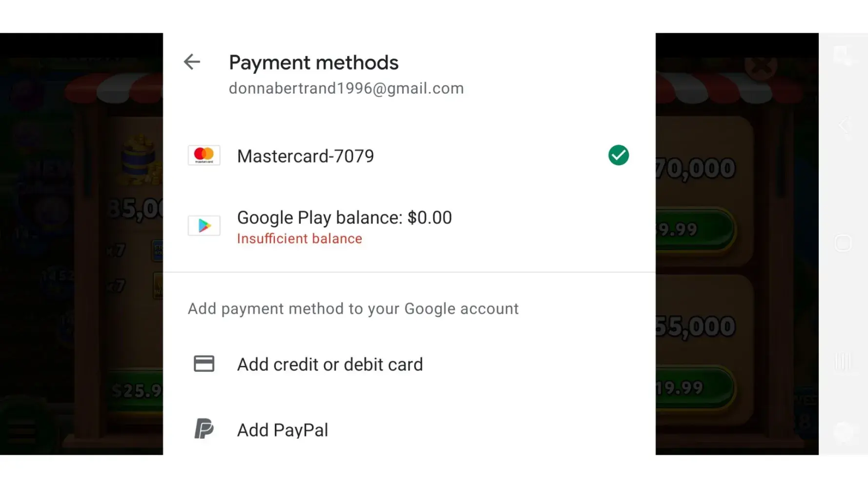Screen dimensions: 868x488
Task: Click the $25.9 green price button
Action: coord(138,390)
